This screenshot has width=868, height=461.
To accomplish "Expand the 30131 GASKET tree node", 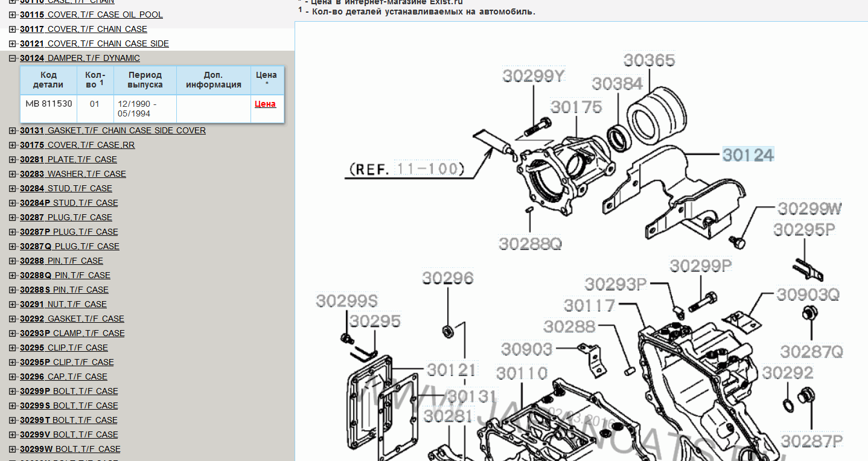I will (12, 131).
